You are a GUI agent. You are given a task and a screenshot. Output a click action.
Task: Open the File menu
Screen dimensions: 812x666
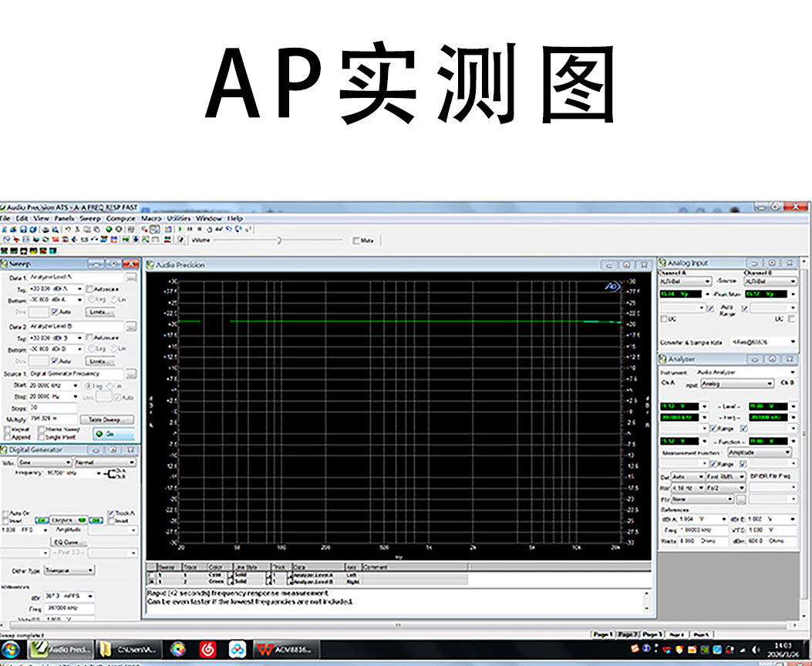(x=5, y=218)
